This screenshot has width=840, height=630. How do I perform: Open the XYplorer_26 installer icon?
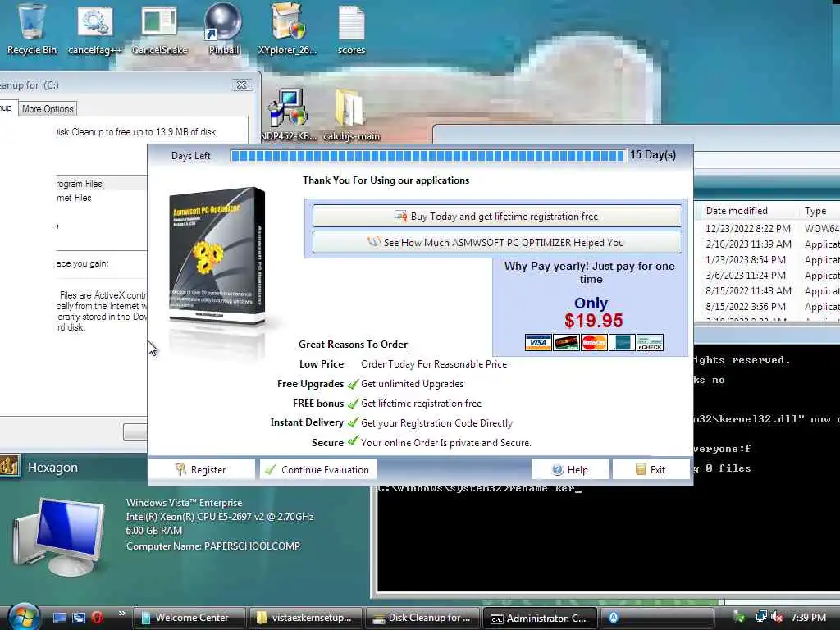point(288,30)
